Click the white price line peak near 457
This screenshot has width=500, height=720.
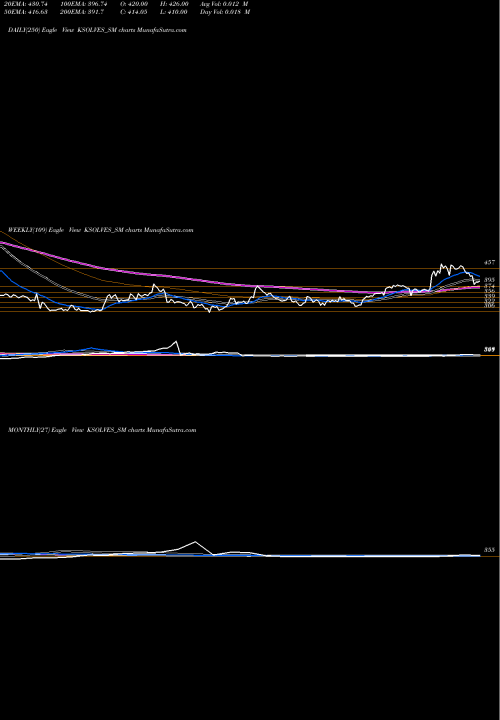point(442,265)
